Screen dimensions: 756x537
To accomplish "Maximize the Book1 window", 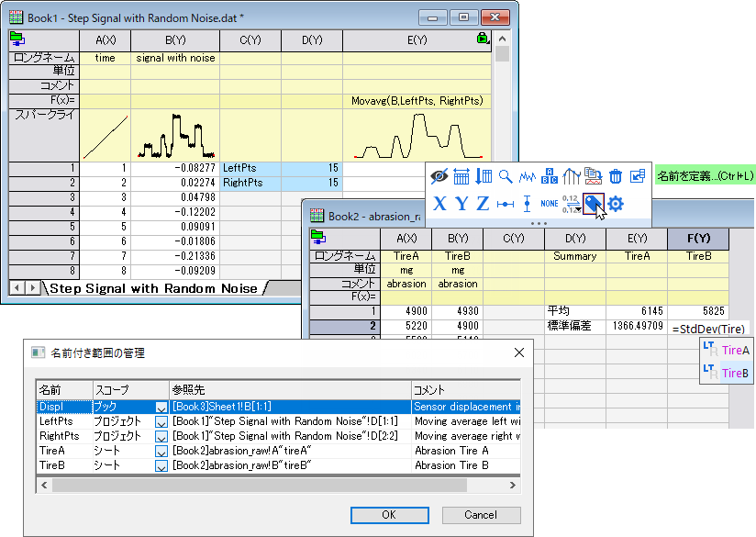I will point(463,17).
